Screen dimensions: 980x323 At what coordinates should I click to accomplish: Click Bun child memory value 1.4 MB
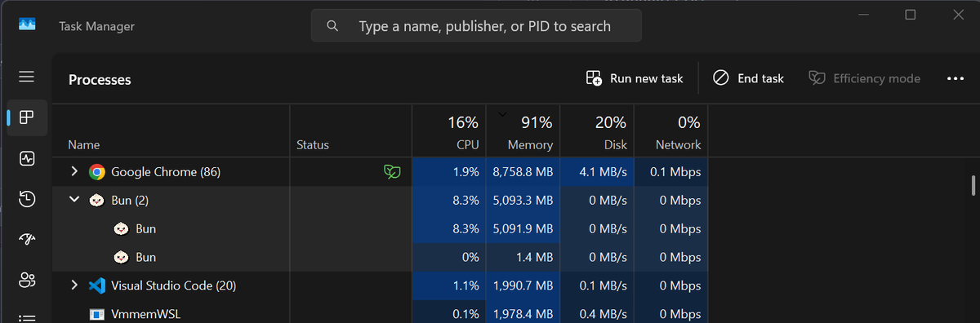click(534, 258)
